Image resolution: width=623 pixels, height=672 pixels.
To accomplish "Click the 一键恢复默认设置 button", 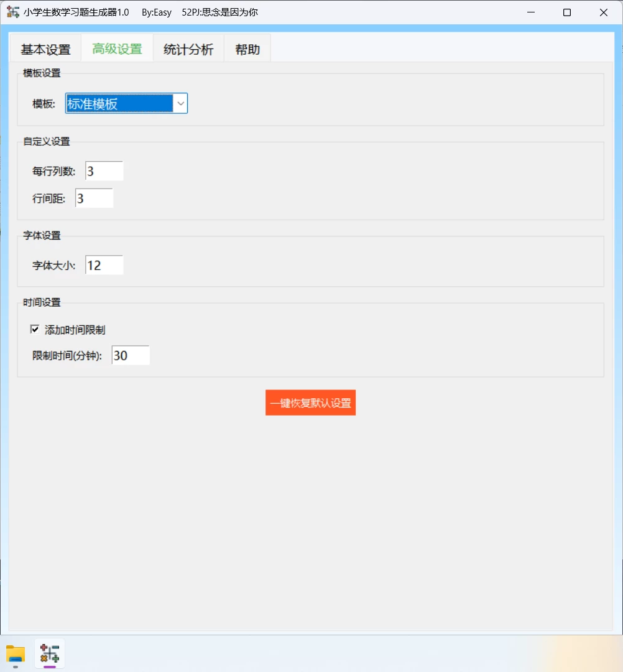I will (x=310, y=403).
